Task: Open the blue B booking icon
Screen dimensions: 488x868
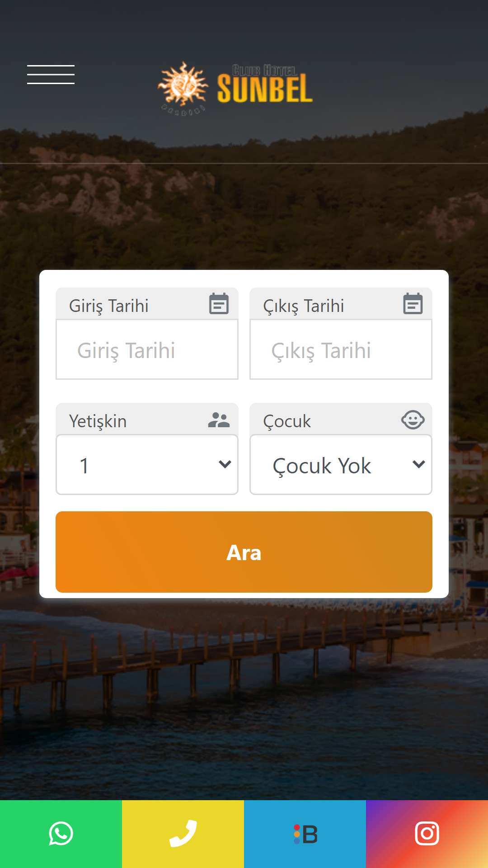Action: 305,834
